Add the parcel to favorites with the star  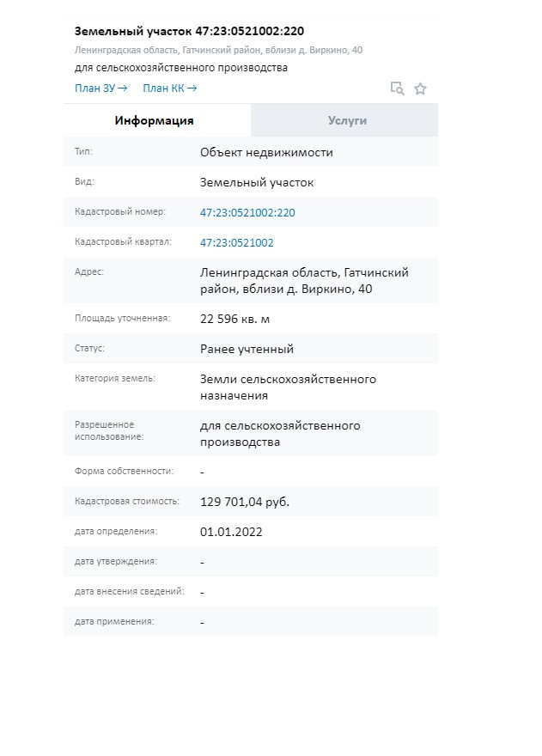point(420,88)
